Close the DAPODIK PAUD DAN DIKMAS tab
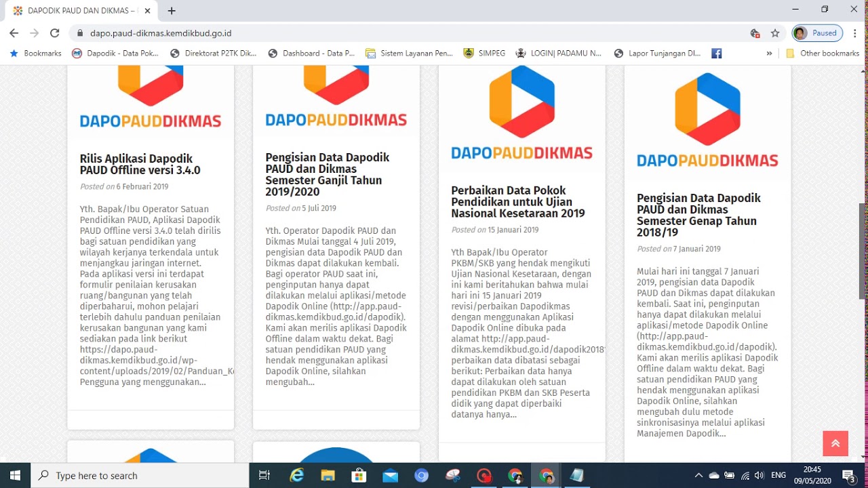 tap(148, 11)
